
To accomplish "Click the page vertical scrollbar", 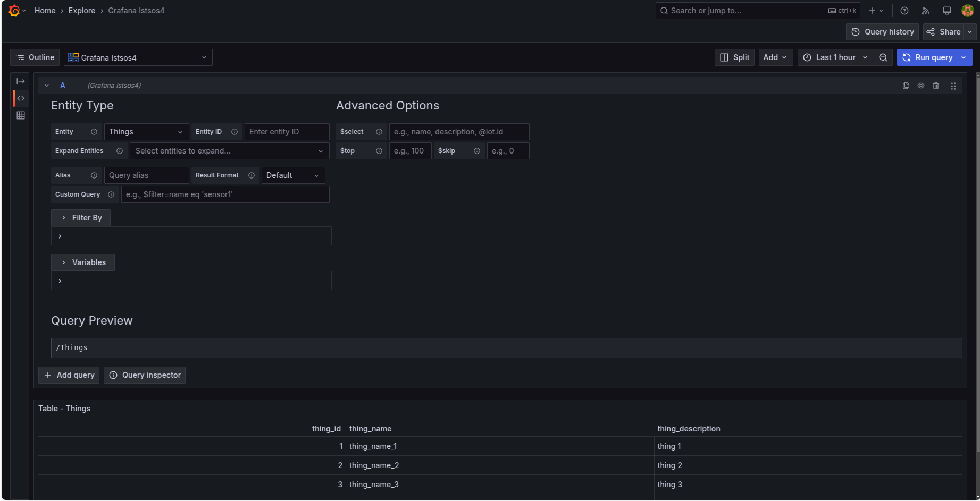I will click(977, 266).
